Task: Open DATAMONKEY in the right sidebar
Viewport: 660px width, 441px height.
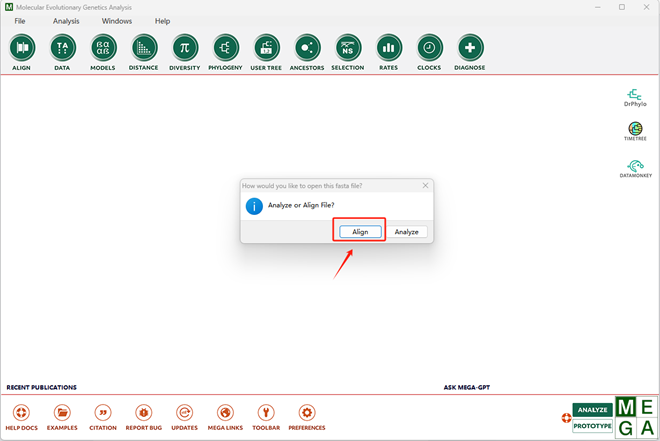Action: point(636,168)
